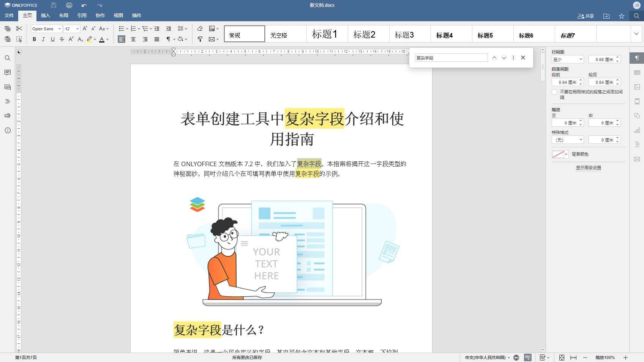Copy selection with the copy icon

[x=7, y=28]
